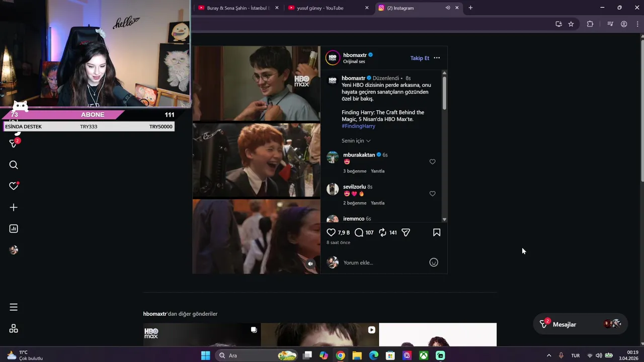
Task: Reply to sevilzorlu's comment
Action: 377,203
